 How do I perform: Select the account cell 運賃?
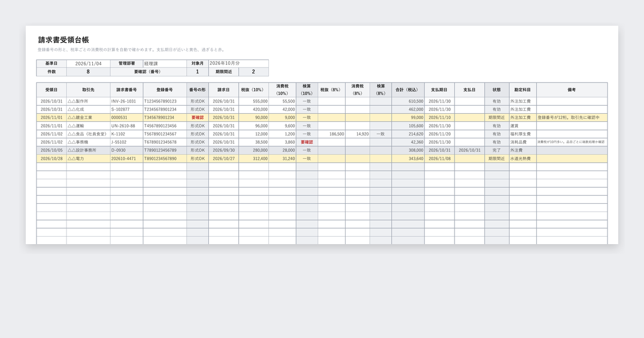[x=523, y=126]
